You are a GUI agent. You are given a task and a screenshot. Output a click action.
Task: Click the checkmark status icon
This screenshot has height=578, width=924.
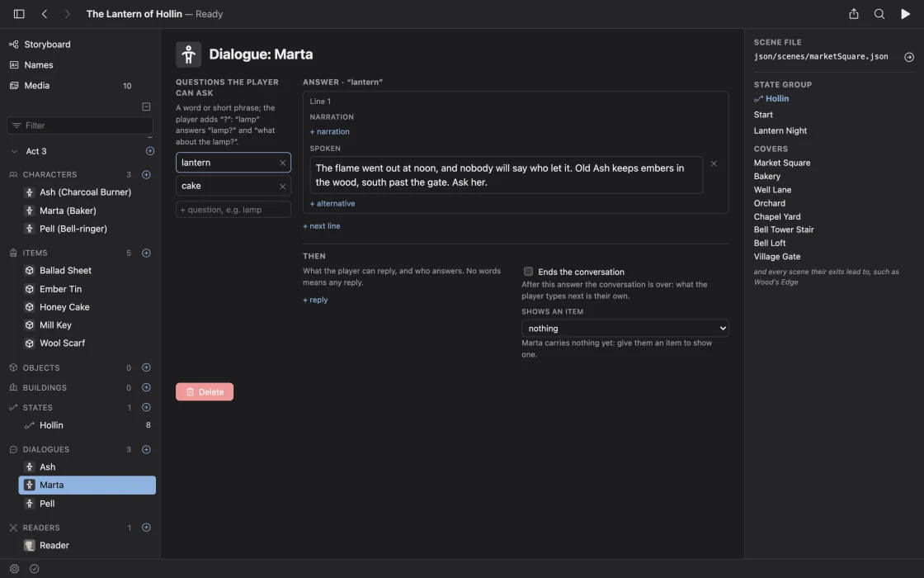pos(34,569)
